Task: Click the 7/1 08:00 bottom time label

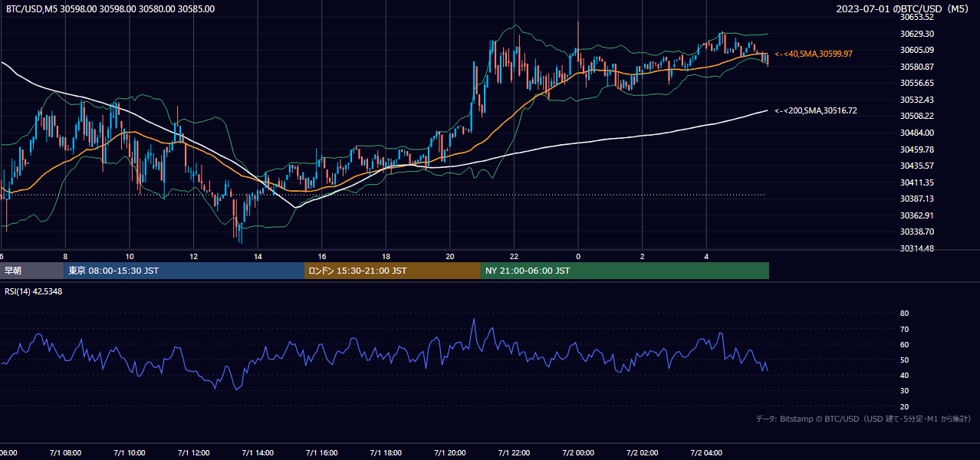Action: click(65, 453)
